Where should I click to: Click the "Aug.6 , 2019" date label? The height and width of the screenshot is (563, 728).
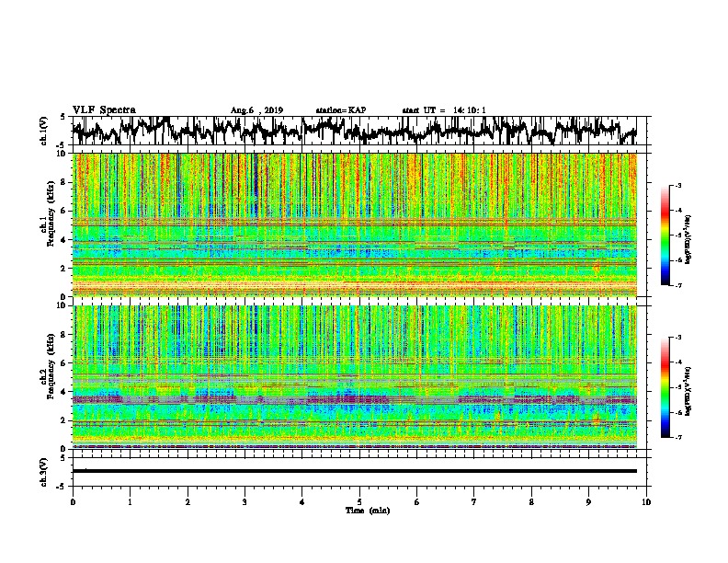point(256,110)
